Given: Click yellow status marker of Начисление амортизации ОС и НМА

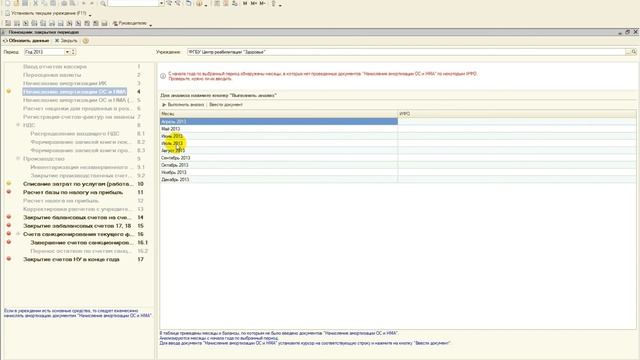Looking at the screenshot, I should point(9,91).
